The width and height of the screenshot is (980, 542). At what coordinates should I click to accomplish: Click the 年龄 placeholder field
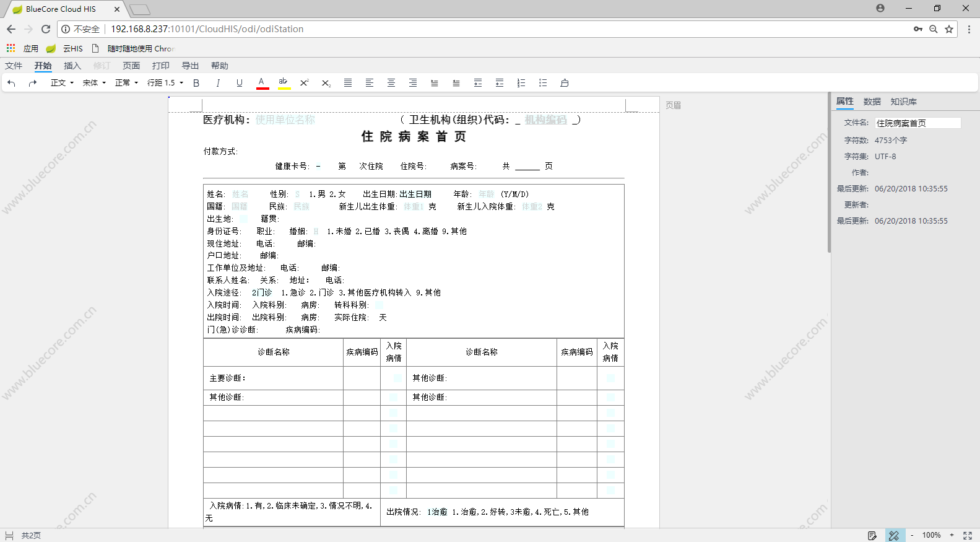[487, 195]
